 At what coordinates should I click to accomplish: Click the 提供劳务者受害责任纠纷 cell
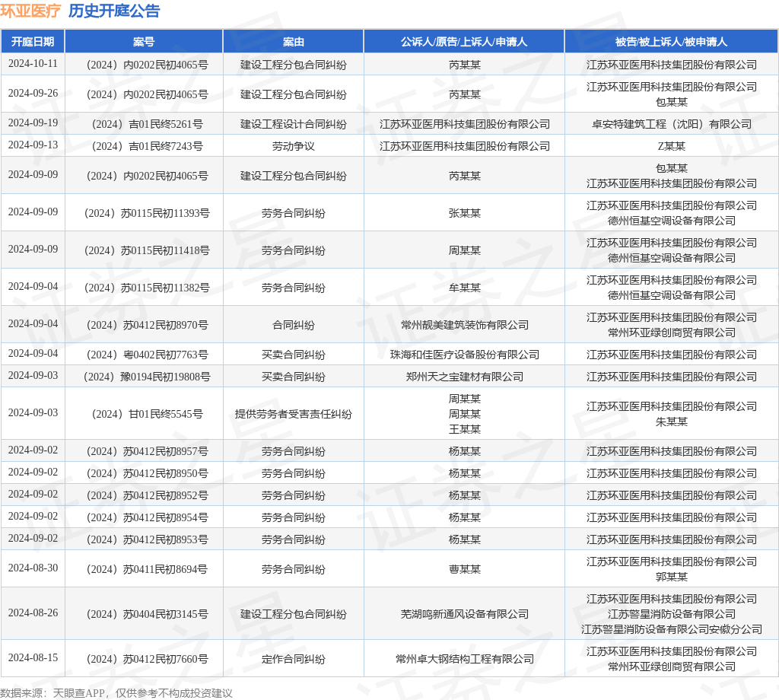coord(293,414)
